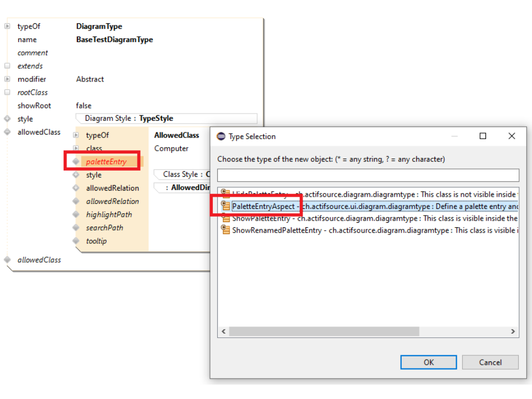The height and width of the screenshot is (399, 532).
Task: Expand the top-level typeOf DiagramType arrow
Action: click(x=7, y=26)
